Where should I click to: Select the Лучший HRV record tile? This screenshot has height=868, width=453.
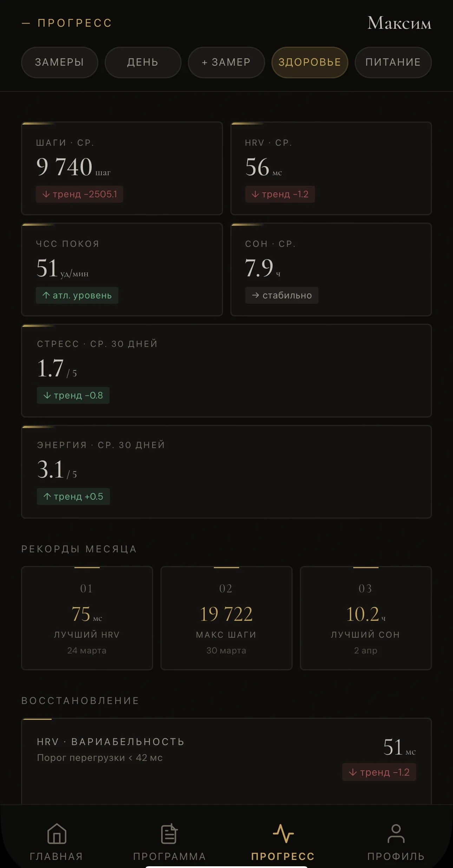[87, 618]
